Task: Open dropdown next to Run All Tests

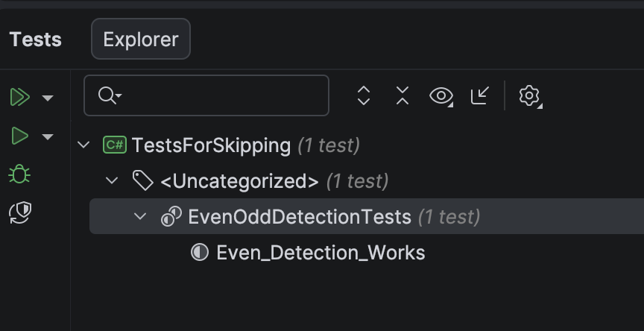Action: pyautogui.click(x=48, y=98)
